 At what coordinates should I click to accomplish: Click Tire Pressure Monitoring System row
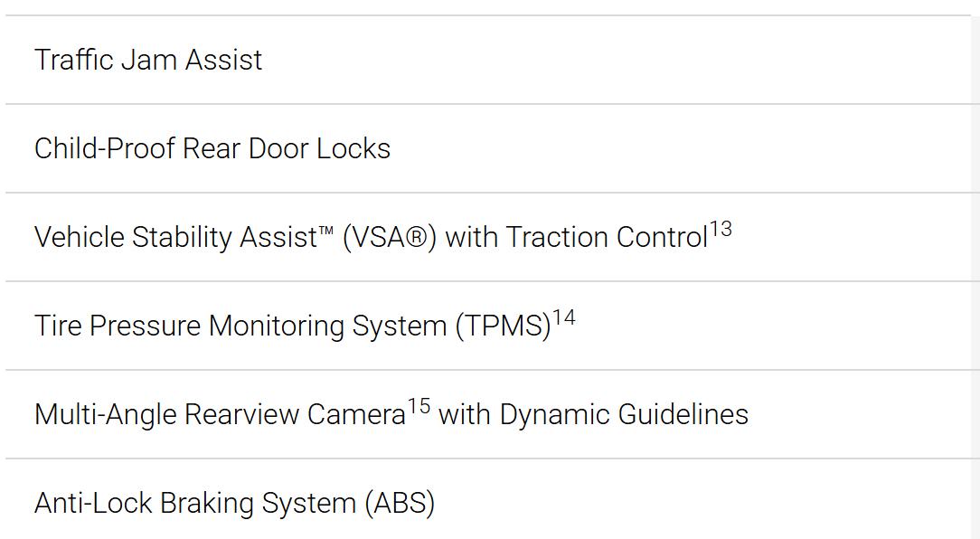tap(487, 326)
